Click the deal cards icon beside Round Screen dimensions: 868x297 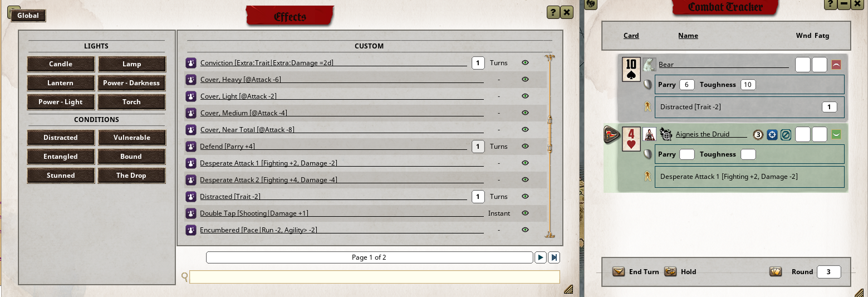click(775, 272)
